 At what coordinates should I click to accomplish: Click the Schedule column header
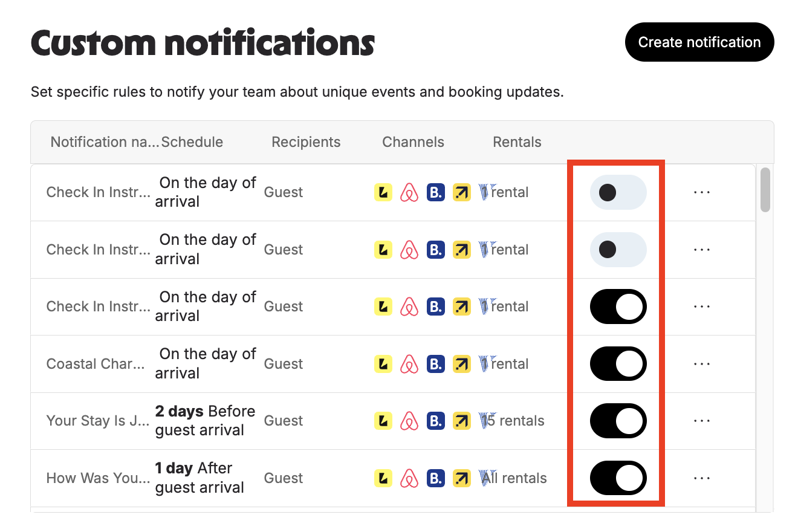point(192,142)
